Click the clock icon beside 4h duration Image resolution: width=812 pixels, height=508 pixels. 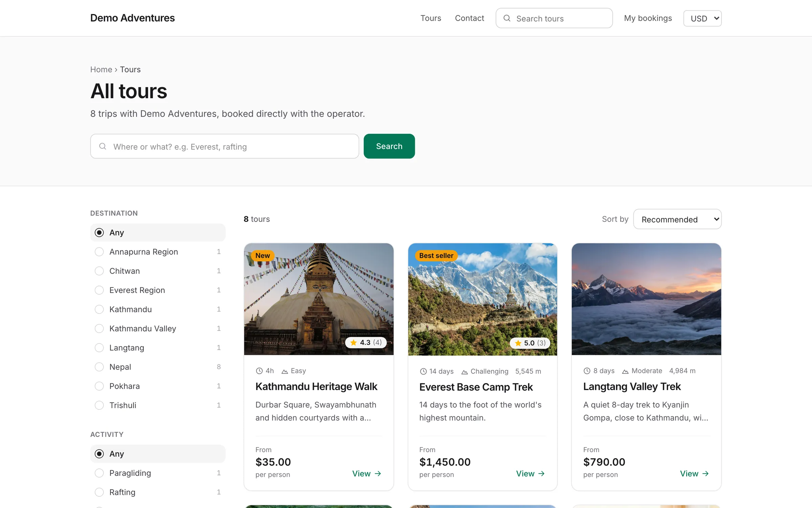coord(259,371)
